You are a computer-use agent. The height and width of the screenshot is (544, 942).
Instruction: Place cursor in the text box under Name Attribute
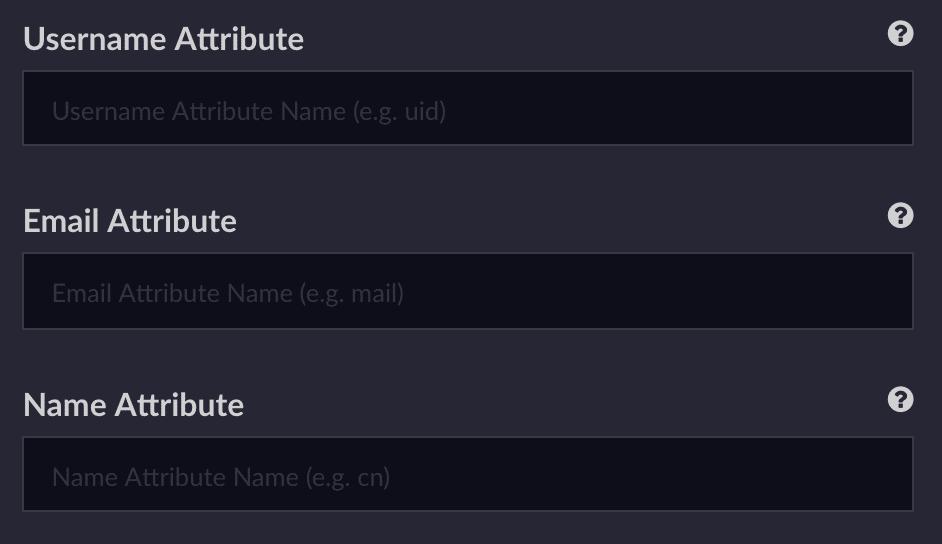468,475
